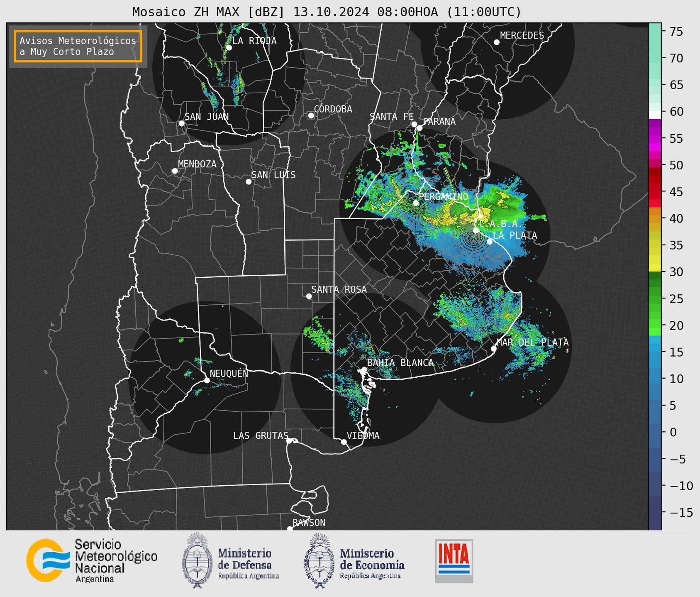Image resolution: width=700 pixels, height=597 pixels.
Task: Click the 30 dBZ label on color scale
Action: 676,272
